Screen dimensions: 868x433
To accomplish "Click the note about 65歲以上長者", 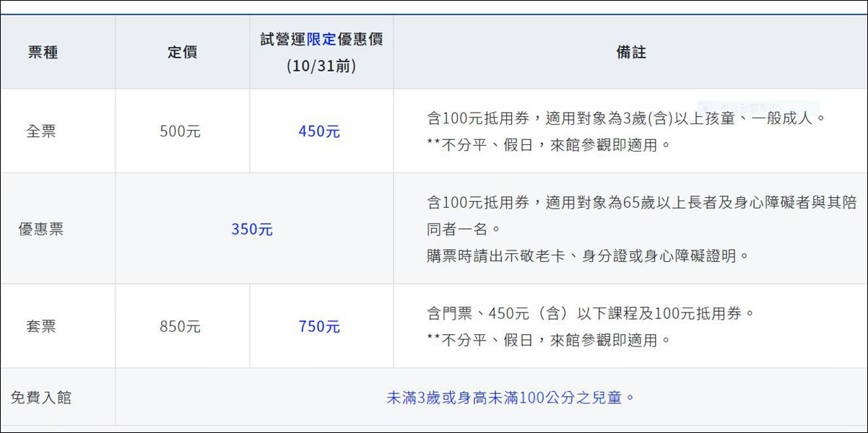I will point(625,203).
